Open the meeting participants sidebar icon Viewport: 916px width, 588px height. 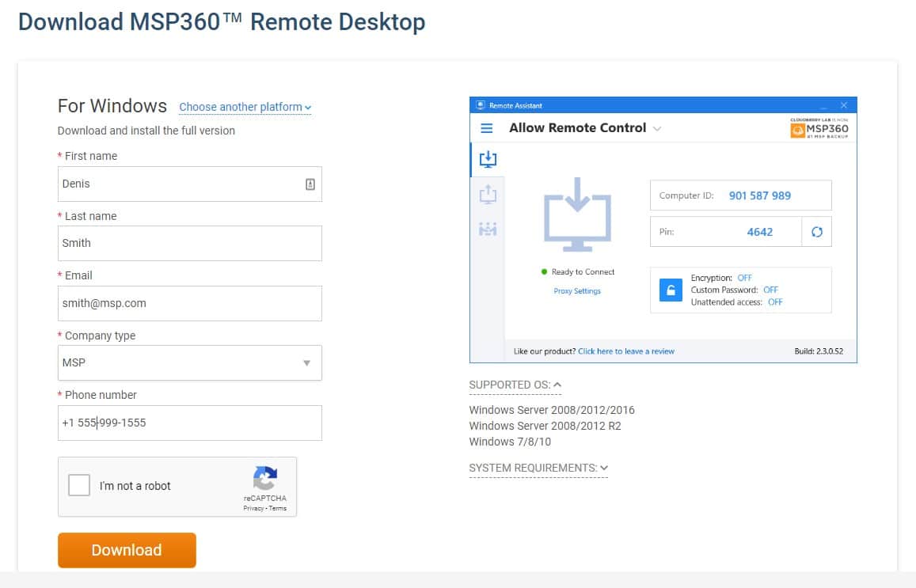click(x=488, y=229)
